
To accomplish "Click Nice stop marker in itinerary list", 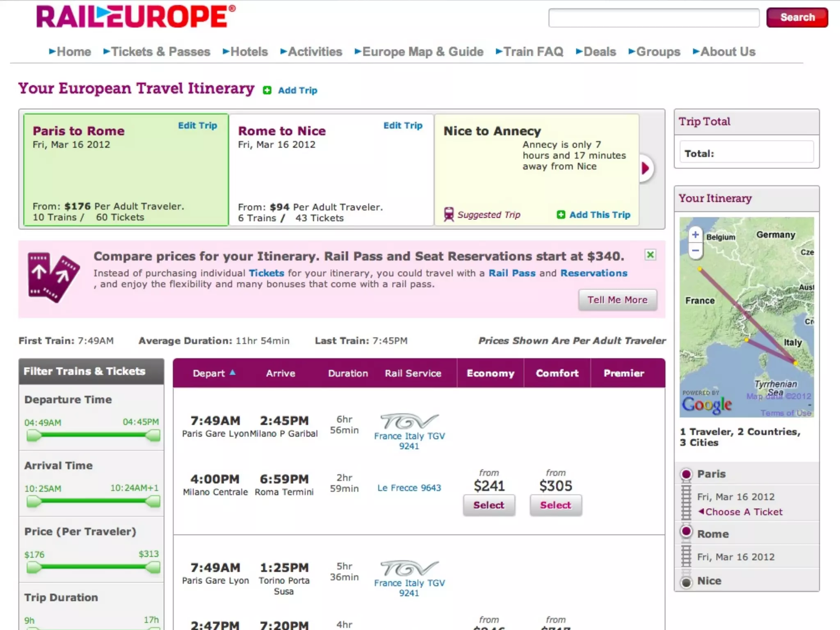I will coord(686,582).
